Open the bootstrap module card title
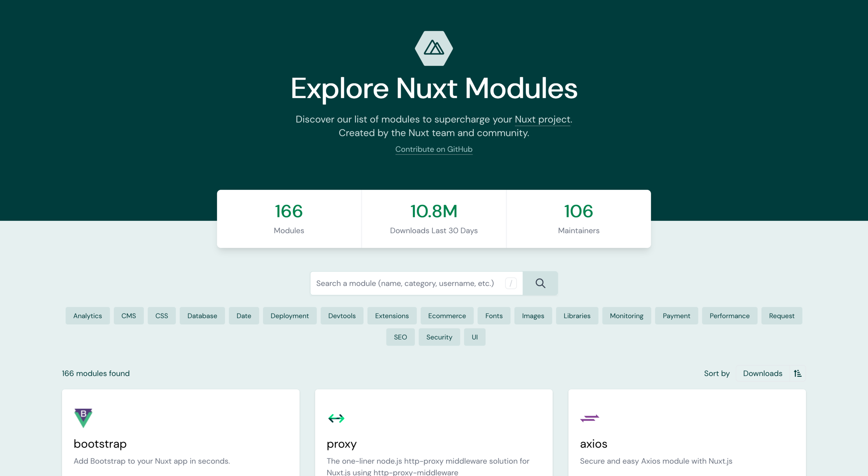The image size is (868, 476). [100, 444]
